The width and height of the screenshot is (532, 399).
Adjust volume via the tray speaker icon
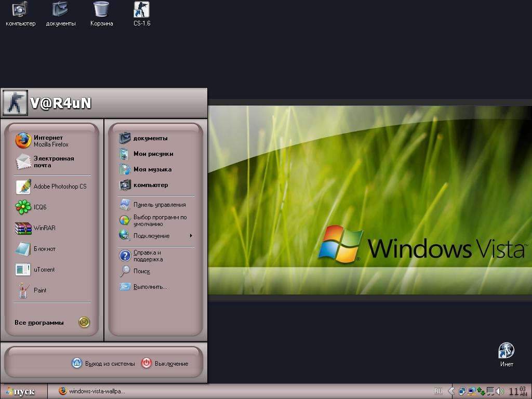coord(500,391)
